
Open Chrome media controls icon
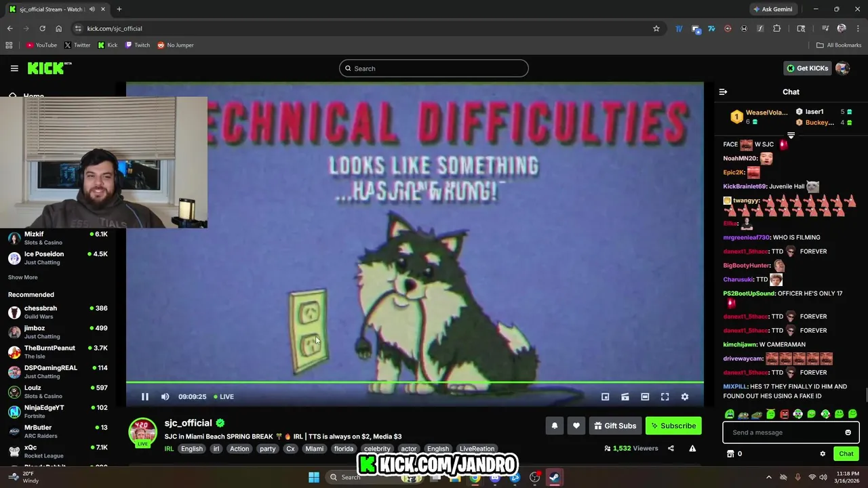point(825,28)
